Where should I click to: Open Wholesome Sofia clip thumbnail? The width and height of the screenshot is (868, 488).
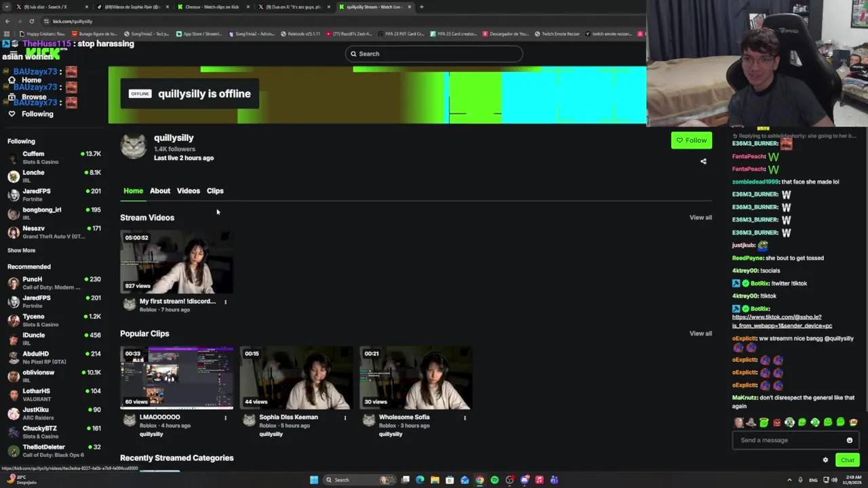pos(416,378)
